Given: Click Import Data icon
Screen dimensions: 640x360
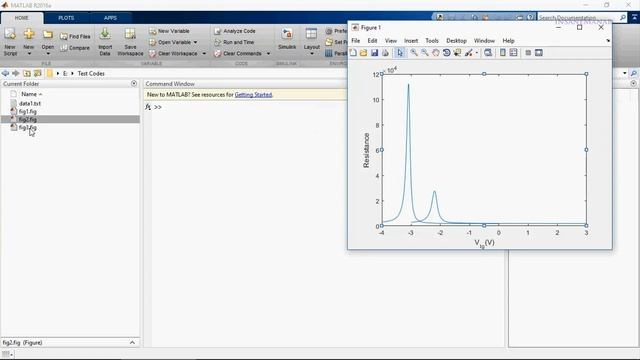Looking at the screenshot, I should pos(105,34).
